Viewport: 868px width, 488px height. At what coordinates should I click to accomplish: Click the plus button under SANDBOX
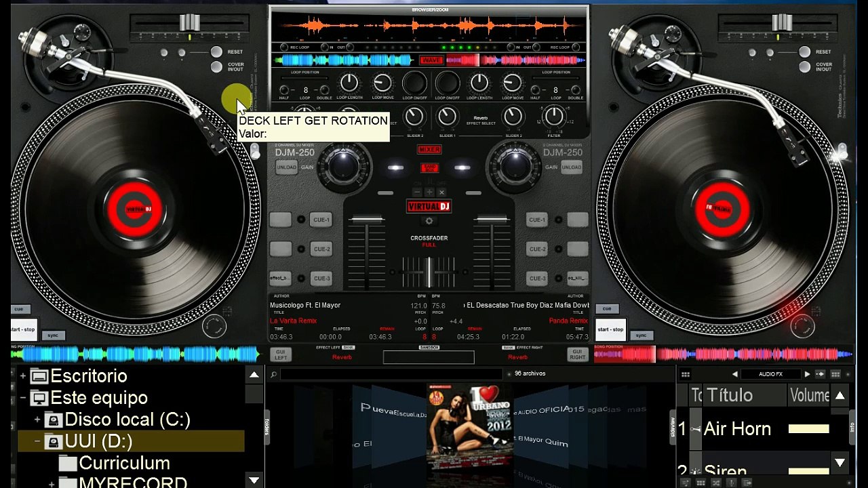click(x=429, y=192)
